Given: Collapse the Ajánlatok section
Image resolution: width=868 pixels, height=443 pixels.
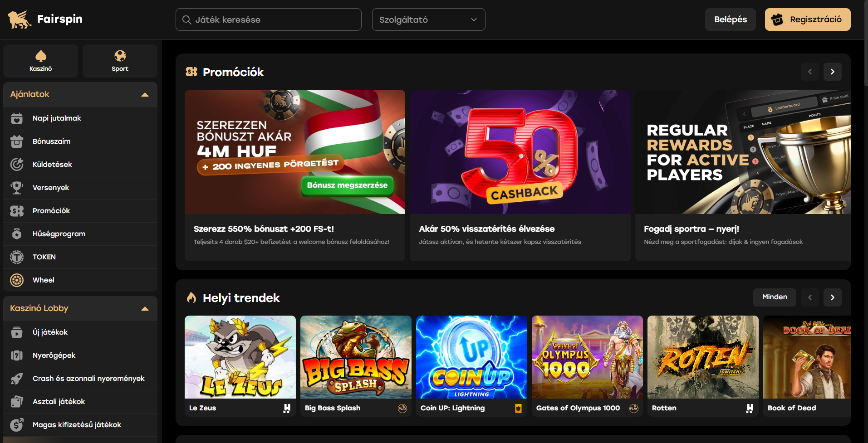Looking at the screenshot, I should coord(145,95).
